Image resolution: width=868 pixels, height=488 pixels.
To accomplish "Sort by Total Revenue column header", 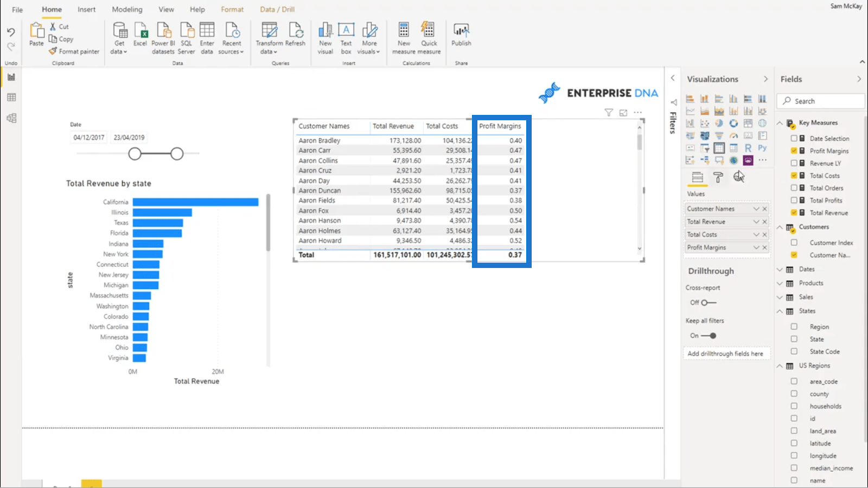I will (x=393, y=126).
